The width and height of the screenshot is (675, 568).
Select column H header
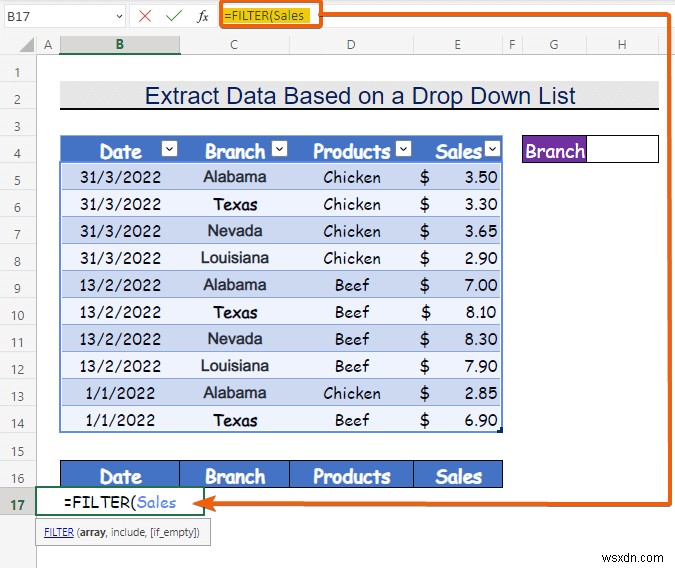[x=622, y=44]
